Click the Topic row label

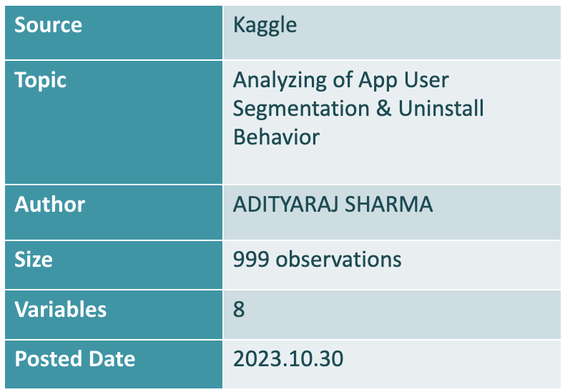tap(41, 79)
